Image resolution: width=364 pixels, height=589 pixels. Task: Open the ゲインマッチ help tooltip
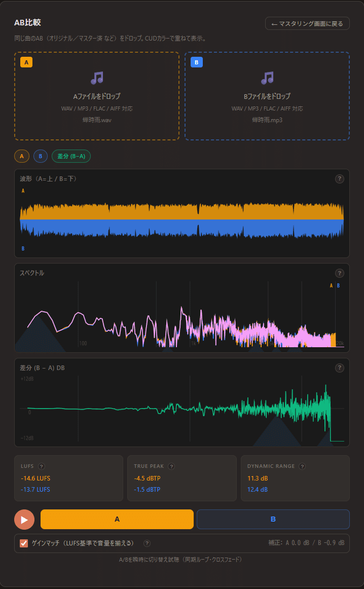pos(147,543)
